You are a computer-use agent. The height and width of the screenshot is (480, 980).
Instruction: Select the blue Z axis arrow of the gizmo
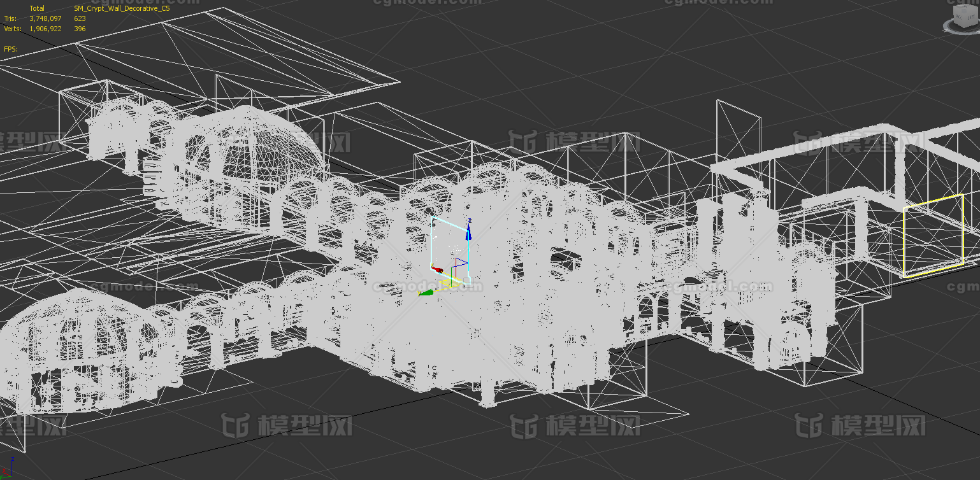(x=468, y=233)
